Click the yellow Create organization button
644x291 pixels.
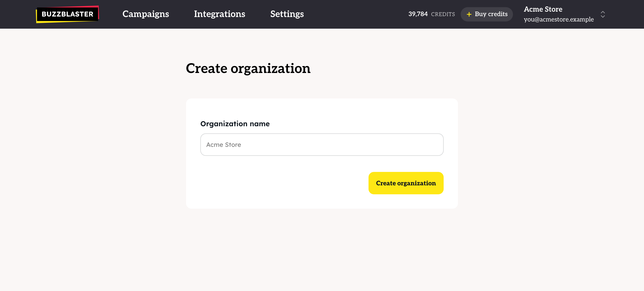click(x=406, y=183)
